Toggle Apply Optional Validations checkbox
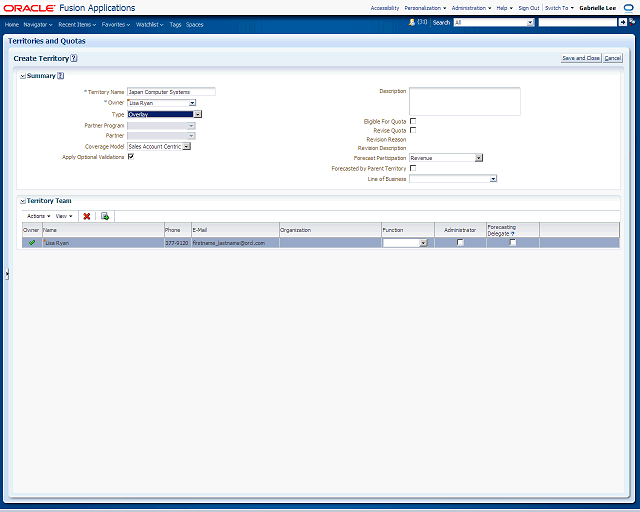The width and height of the screenshot is (640, 512). click(x=131, y=156)
